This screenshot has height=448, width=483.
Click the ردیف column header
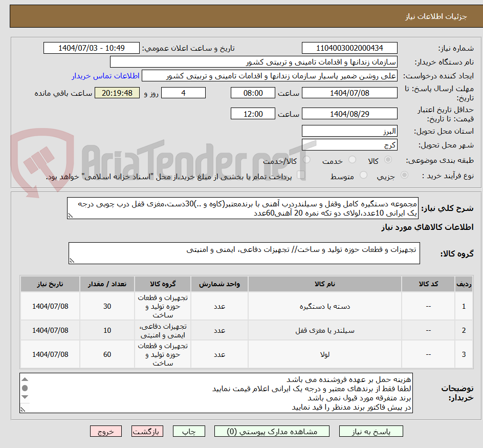(464, 284)
